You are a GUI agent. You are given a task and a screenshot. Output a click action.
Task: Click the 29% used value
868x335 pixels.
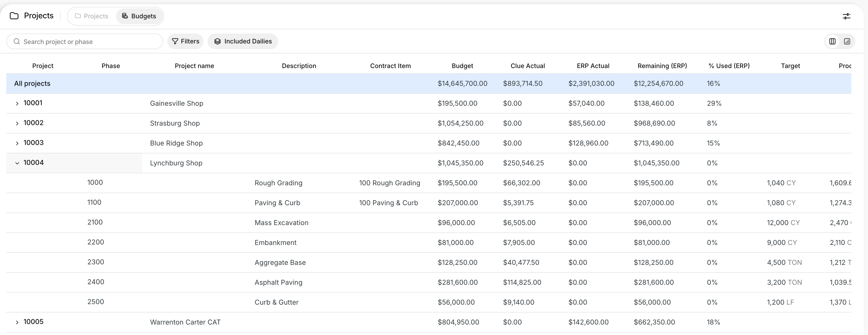click(714, 103)
